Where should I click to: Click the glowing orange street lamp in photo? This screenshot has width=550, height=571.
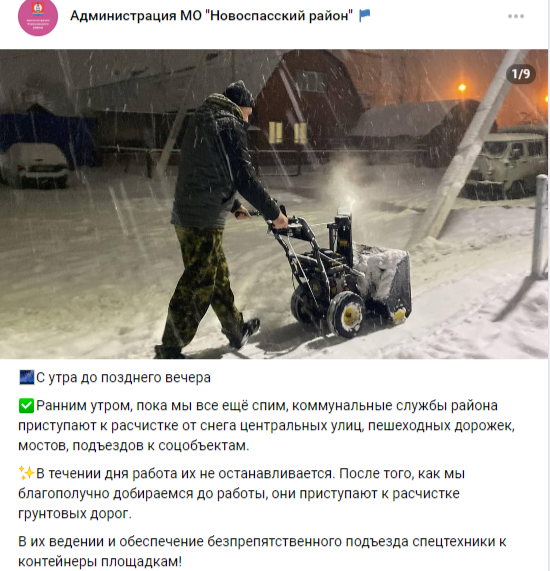tap(462, 87)
